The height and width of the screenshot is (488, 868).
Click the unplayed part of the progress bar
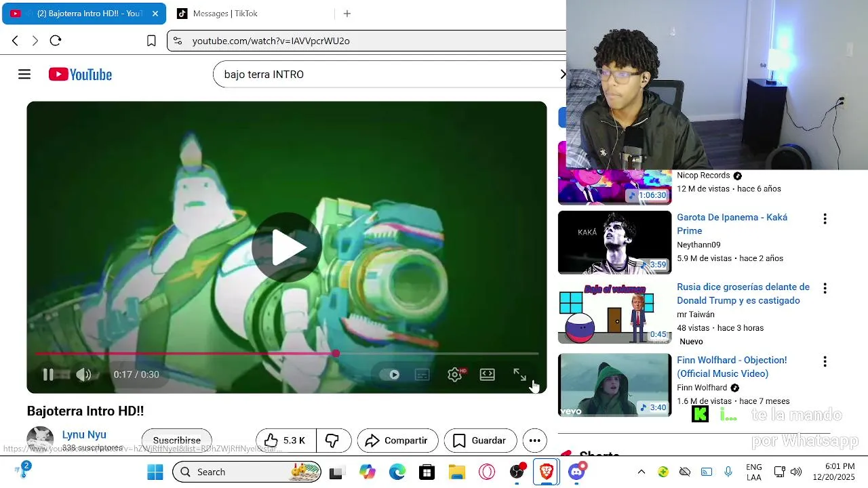click(439, 354)
